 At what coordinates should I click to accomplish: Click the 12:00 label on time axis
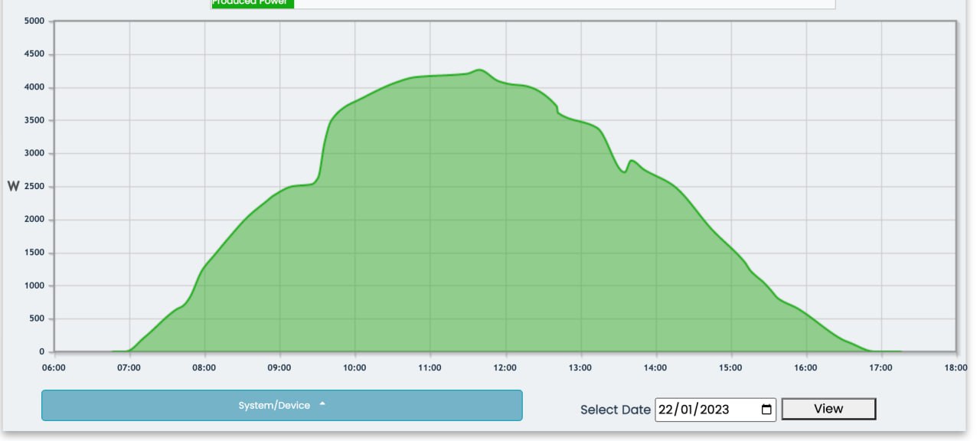[x=505, y=367]
